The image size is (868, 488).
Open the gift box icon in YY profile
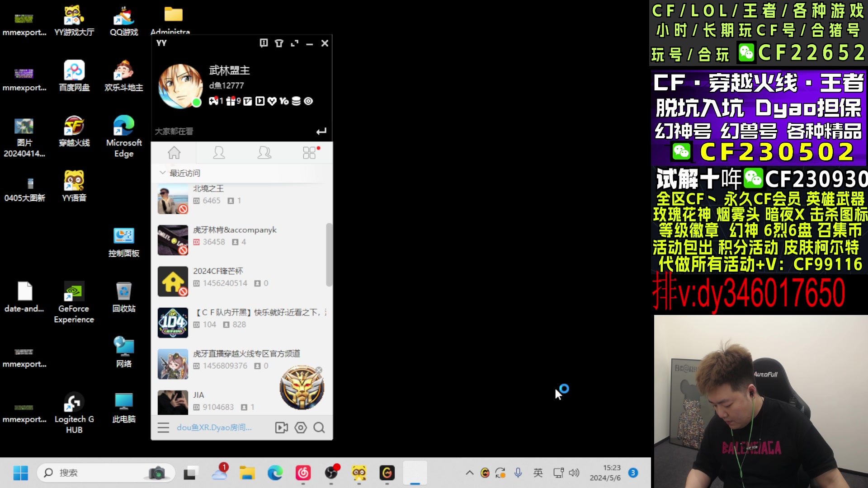(x=231, y=101)
